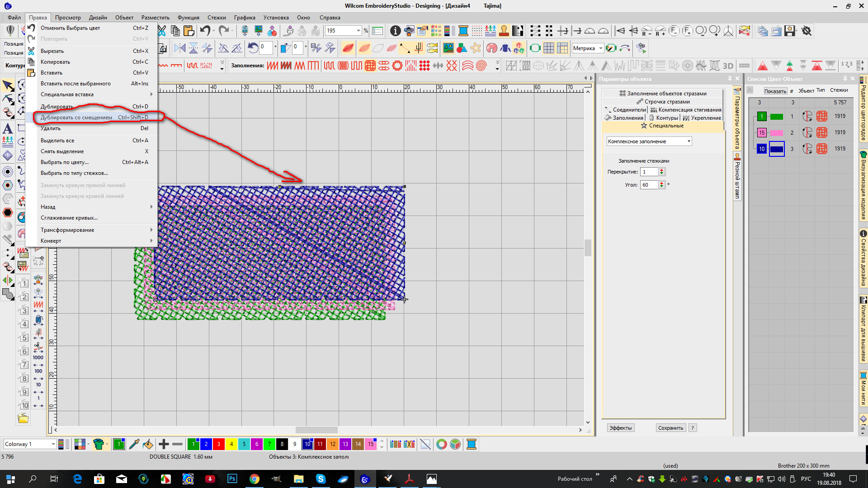Choose 'Дублировать со смещением' menu entry
This screenshot has width=868, height=488.
click(x=76, y=117)
